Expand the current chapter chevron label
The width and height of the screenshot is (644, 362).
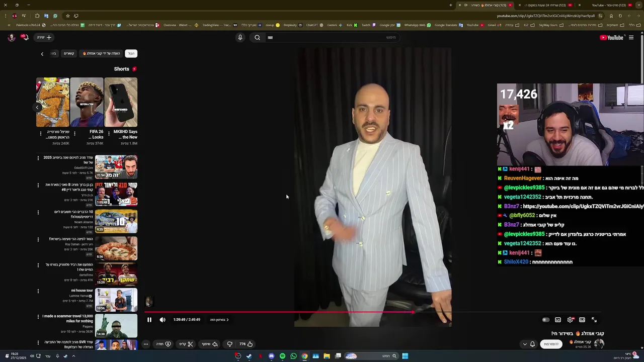tap(219, 320)
